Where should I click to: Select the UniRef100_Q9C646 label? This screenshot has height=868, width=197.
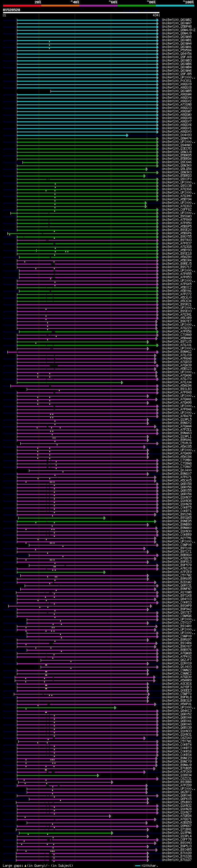point(177,162)
